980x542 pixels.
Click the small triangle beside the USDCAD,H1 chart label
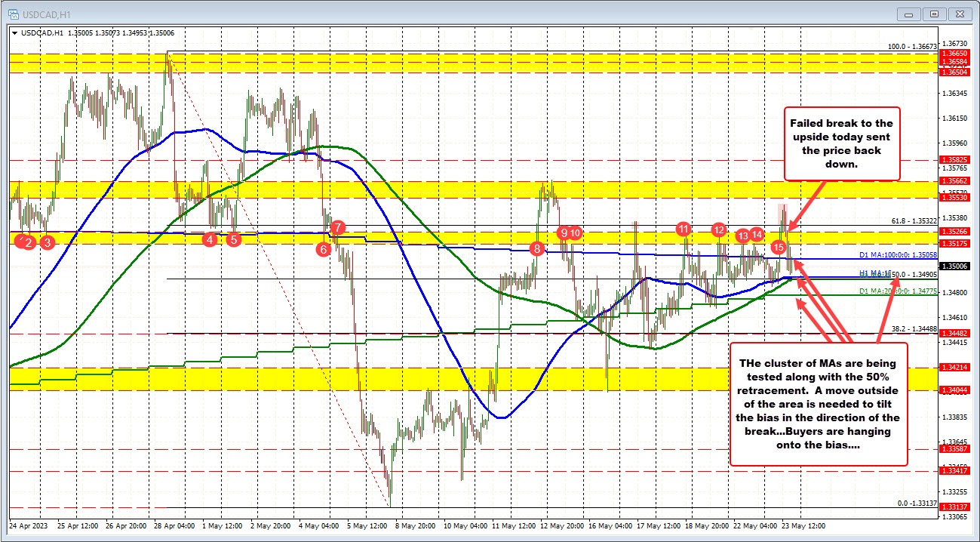point(15,33)
